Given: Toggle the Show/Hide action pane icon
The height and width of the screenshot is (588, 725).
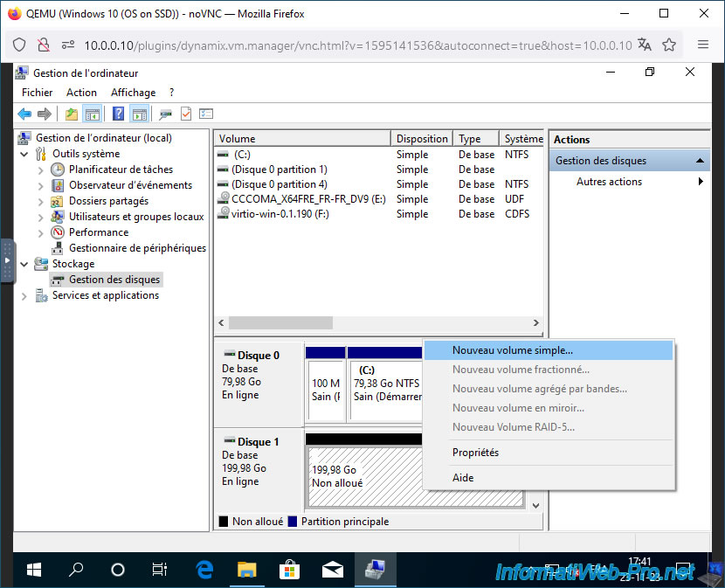Looking at the screenshot, I should point(139,114).
